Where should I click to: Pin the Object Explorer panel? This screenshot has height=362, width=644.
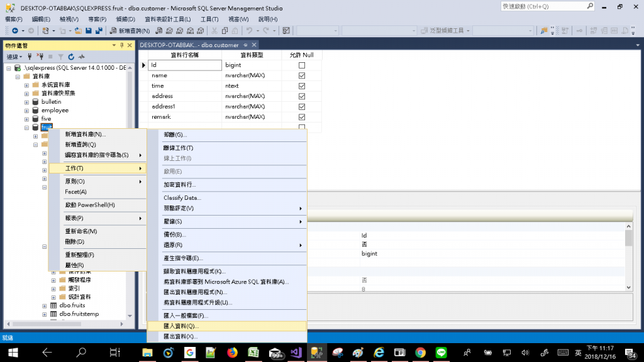tap(121, 45)
